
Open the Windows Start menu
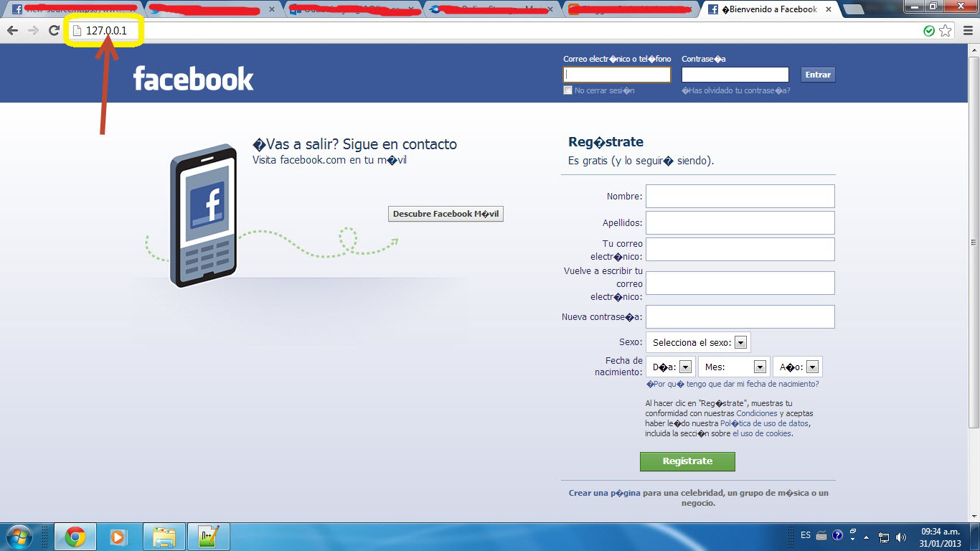[18, 537]
